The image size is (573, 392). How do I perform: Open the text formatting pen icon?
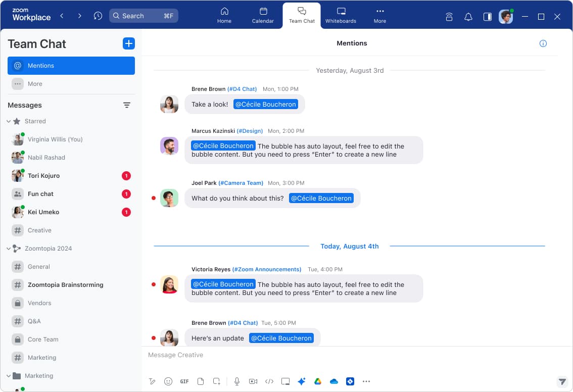point(152,381)
